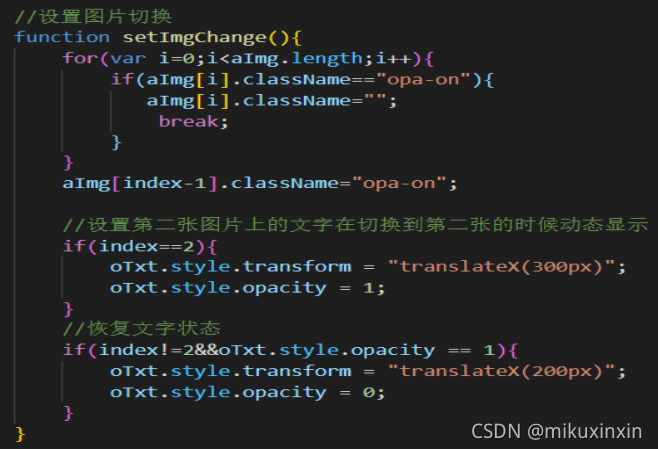This screenshot has height=450, width=658.
Task: Click the "length" property in the for loop
Action: [x=327, y=58]
